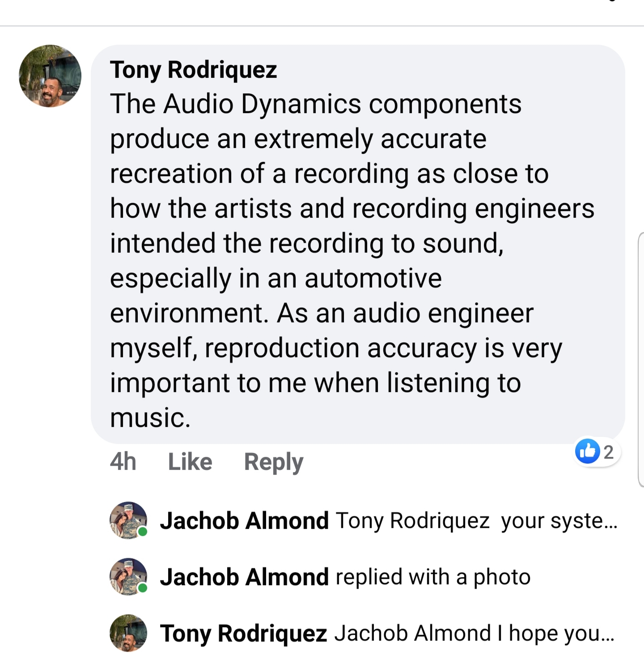Open Jachob Almond's name in photo reply
This screenshot has width=644, height=654.
[x=244, y=577]
